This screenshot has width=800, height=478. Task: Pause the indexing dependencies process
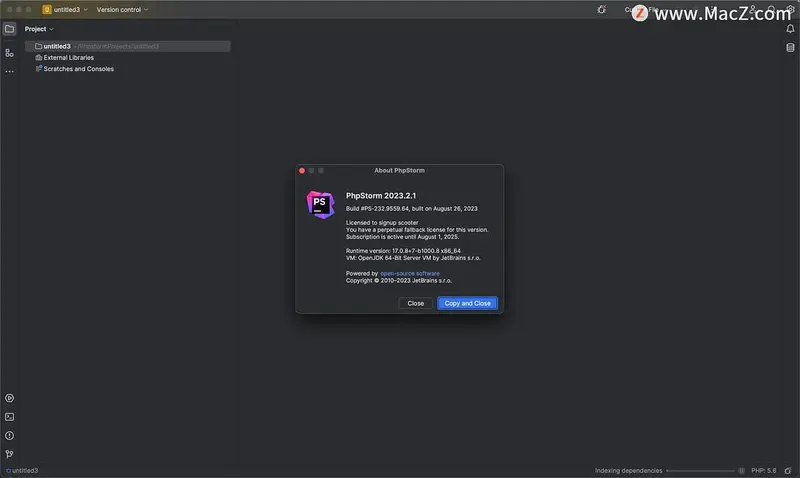point(741,470)
